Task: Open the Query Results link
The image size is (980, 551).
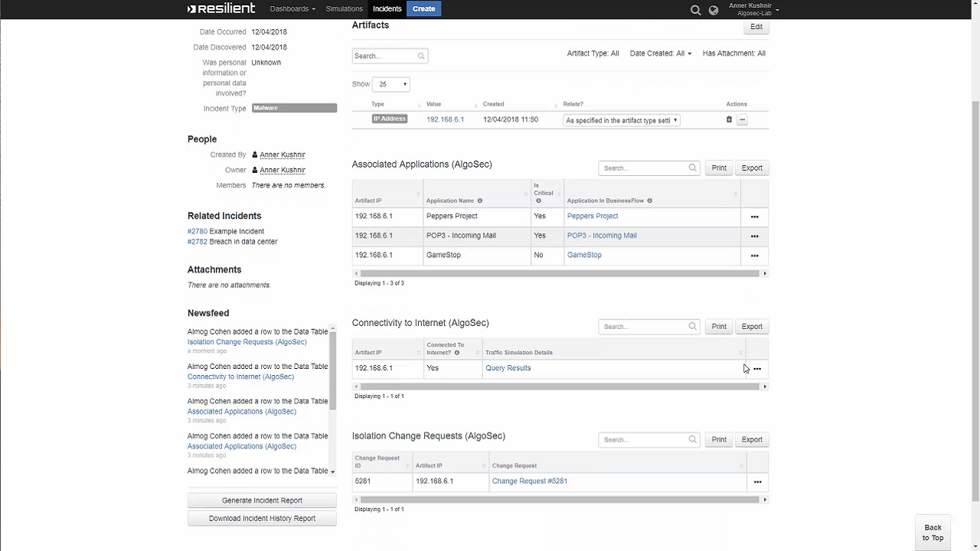Action: tap(508, 368)
